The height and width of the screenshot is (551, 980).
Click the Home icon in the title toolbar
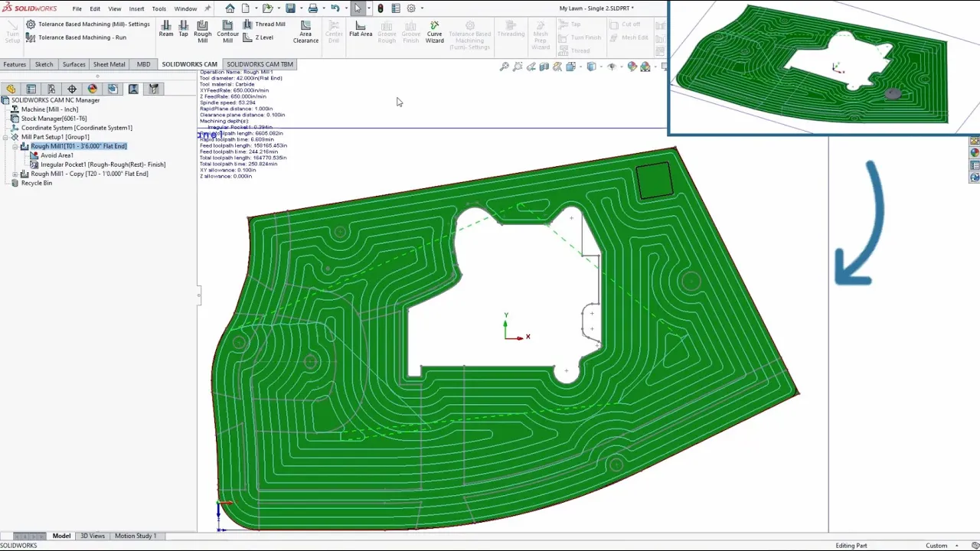(230, 8)
